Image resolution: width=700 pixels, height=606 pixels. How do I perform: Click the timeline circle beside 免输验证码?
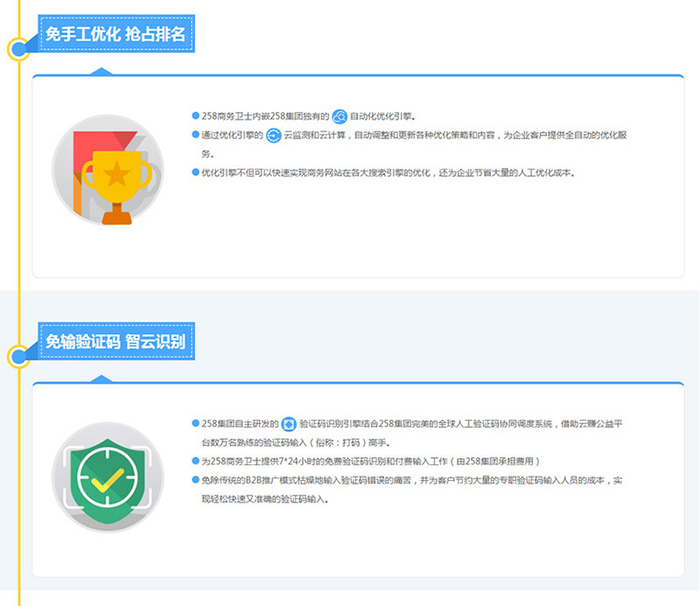(18, 356)
